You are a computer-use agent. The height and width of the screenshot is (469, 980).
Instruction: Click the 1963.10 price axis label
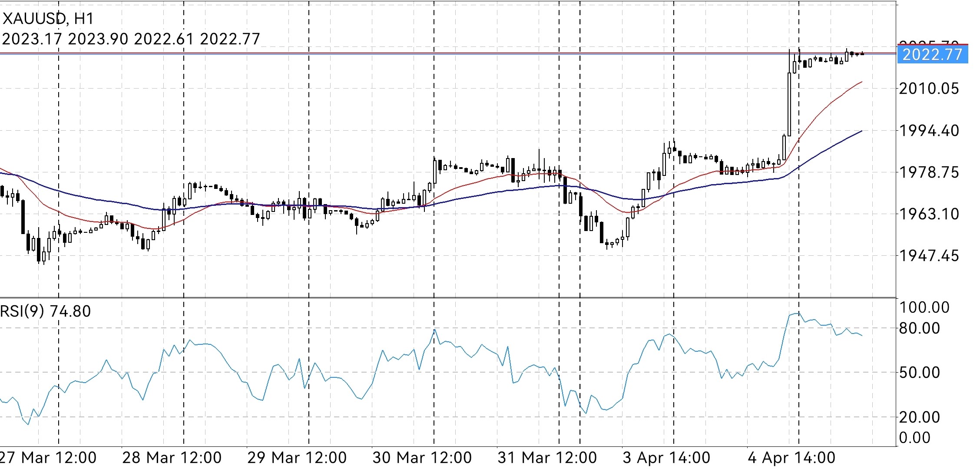coord(929,214)
